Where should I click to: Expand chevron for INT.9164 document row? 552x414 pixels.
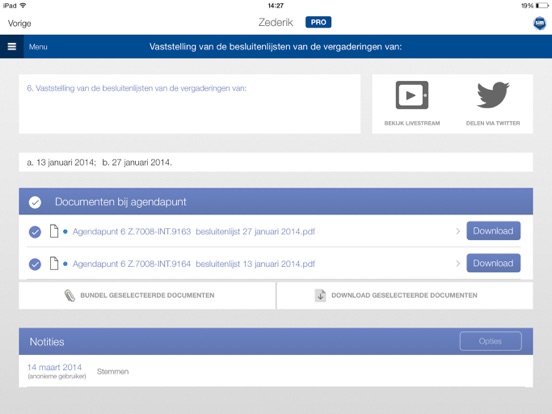pyautogui.click(x=458, y=263)
